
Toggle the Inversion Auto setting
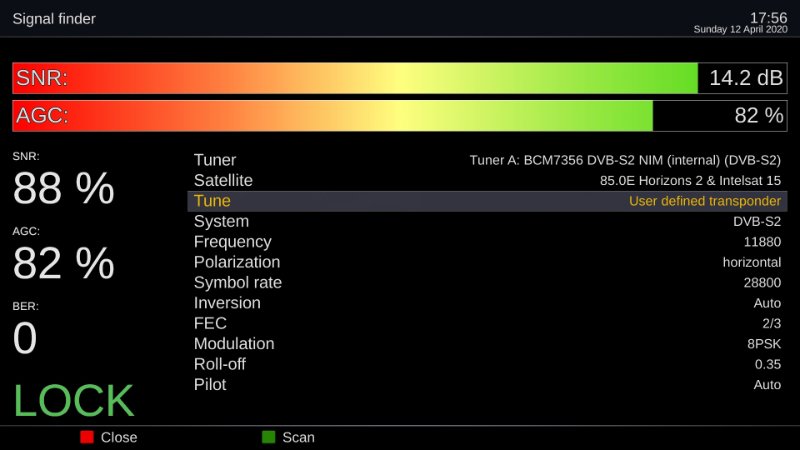767,303
